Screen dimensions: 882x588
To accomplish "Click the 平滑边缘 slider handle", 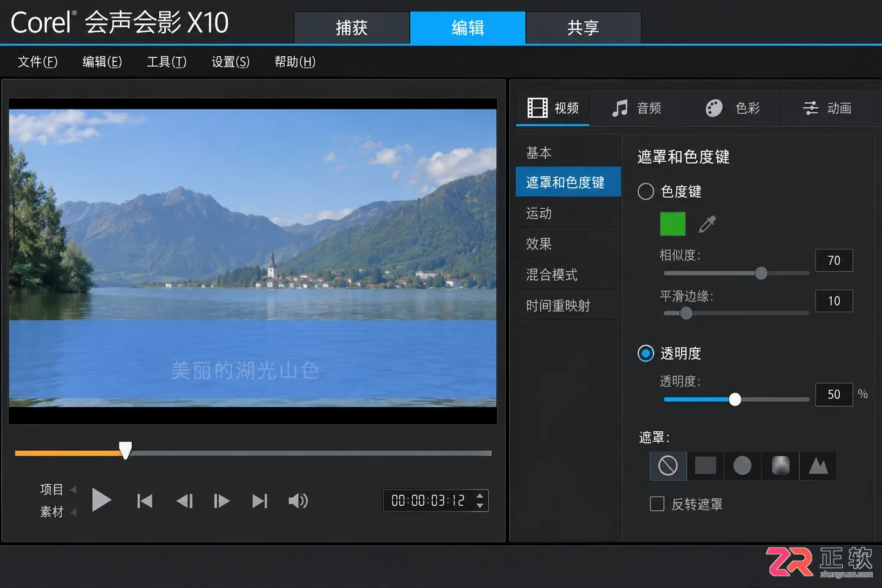I will pos(686,313).
